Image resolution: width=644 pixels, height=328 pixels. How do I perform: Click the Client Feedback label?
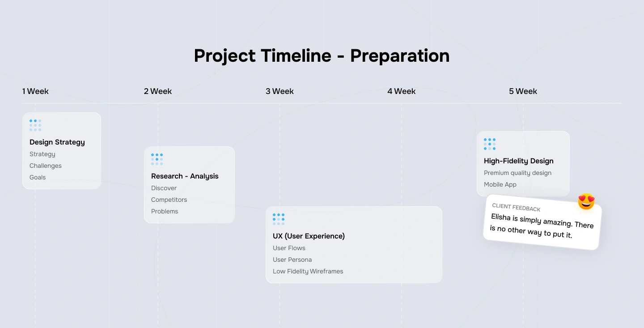pos(516,207)
